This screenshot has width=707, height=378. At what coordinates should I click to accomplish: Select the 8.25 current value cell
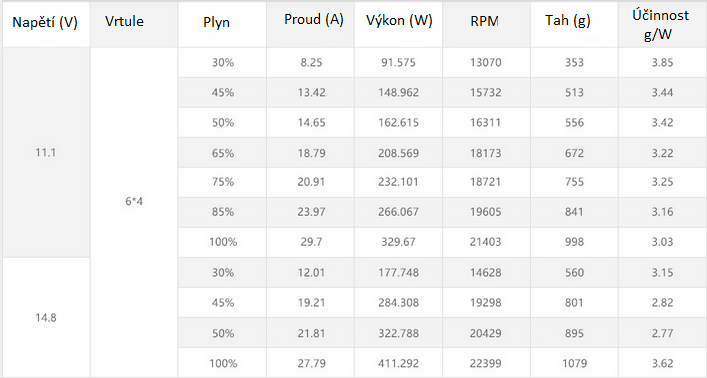pyautogui.click(x=310, y=62)
